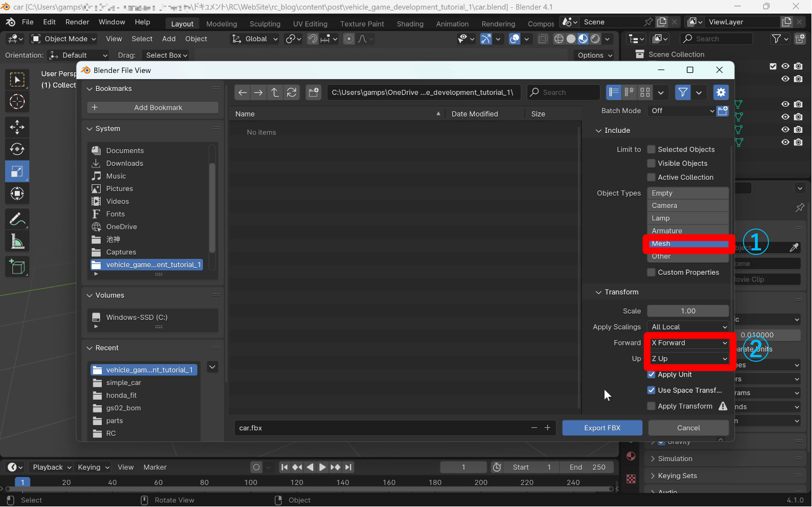Toggle the export options gear button
The height and width of the screenshot is (507, 812).
[x=720, y=92]
